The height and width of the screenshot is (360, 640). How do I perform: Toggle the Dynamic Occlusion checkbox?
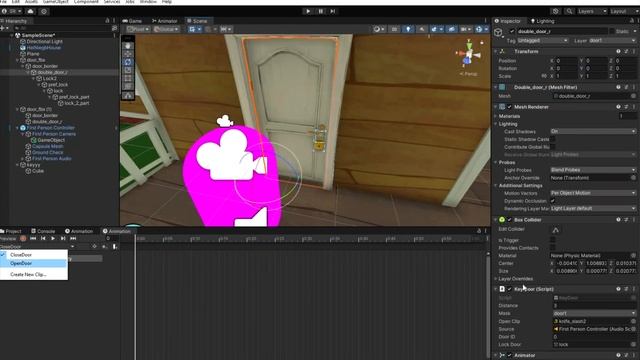pyautogui.click(x=553, y=201)
